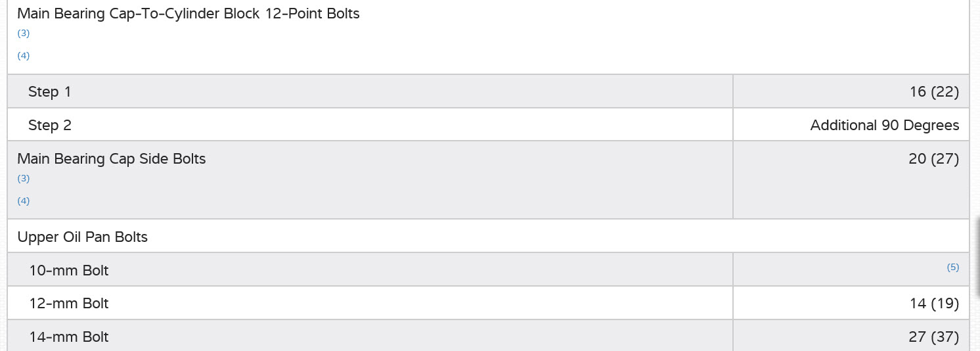Select the 14-mm Bolt row label
Screen dimensions: 980x351
[69, 337]
